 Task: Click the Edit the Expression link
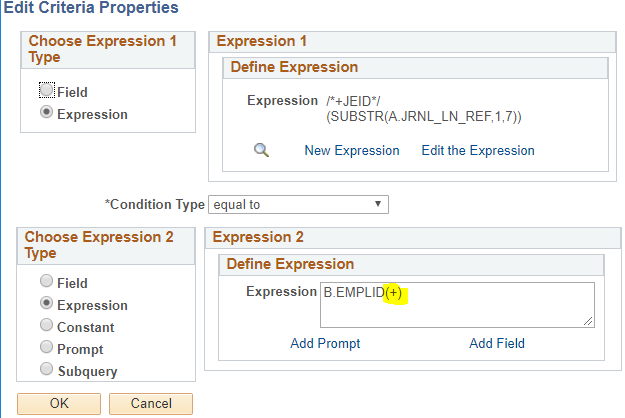click(x=478, y=151)
